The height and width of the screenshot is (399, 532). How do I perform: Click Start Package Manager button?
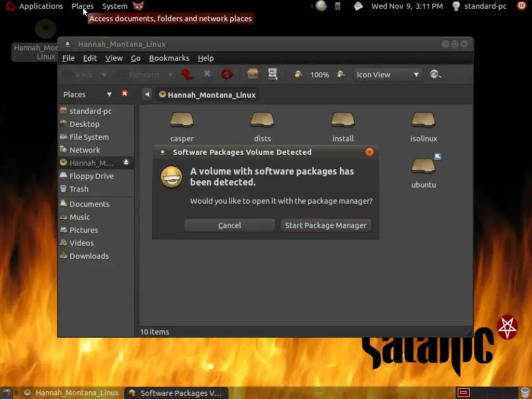tap(326, 225)
